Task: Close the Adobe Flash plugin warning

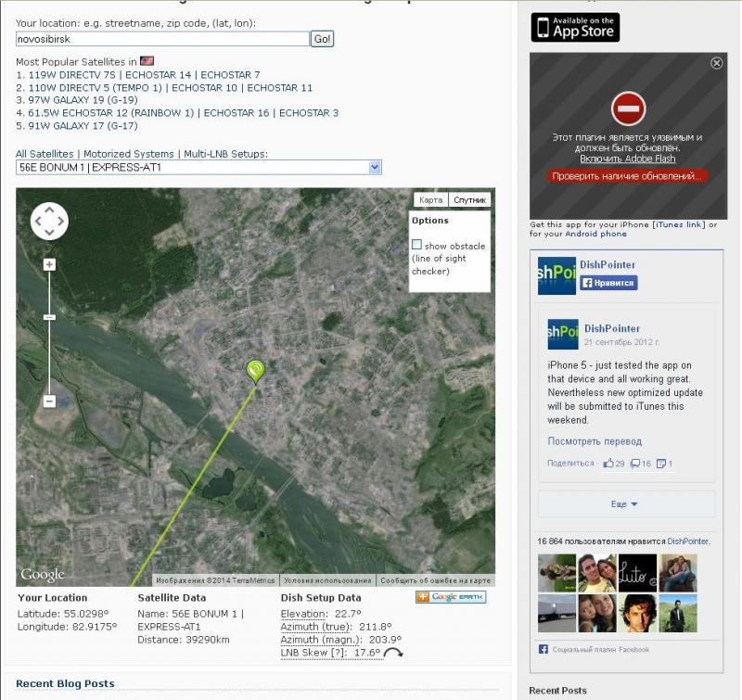Action: (716, 63)
